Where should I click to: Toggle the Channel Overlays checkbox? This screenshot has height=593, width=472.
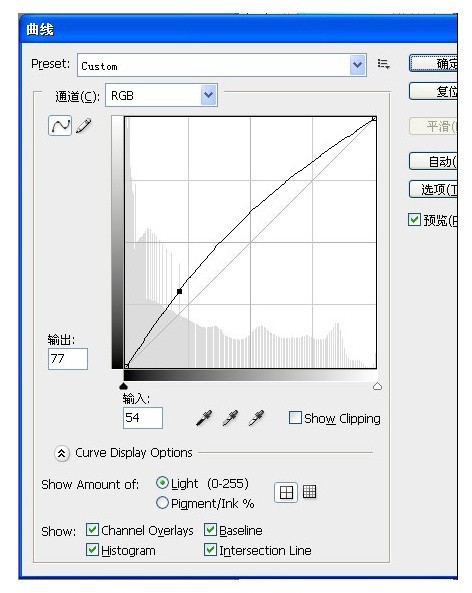[92, 529]
